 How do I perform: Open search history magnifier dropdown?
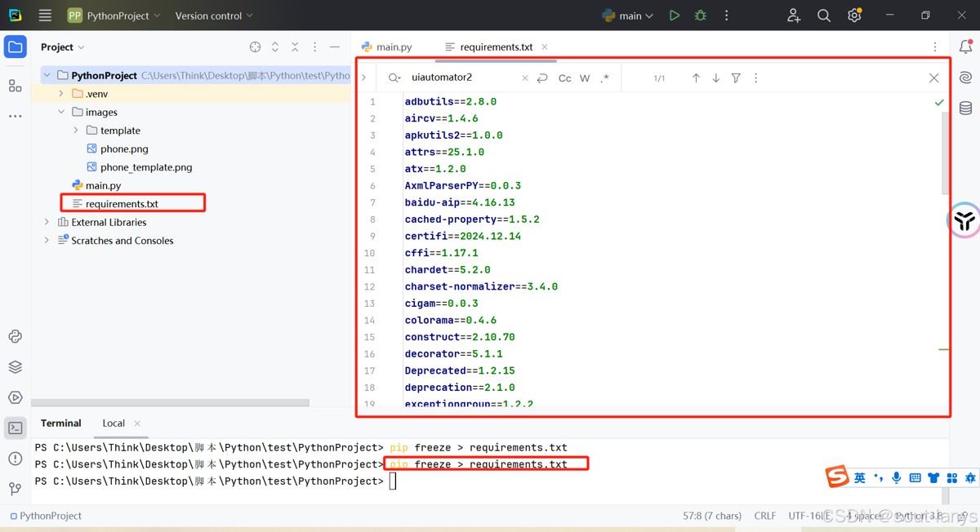(394, 78)
